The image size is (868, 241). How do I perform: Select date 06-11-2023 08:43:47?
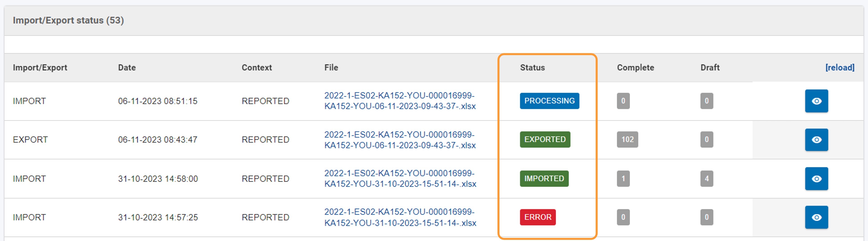click(x=158, y=140)
